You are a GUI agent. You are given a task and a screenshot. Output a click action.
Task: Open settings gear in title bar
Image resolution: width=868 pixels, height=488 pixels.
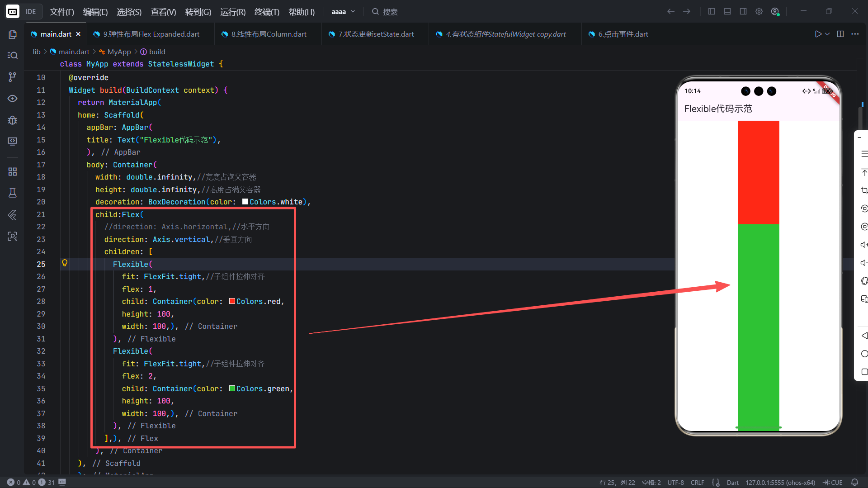pyautogui.click(x=759, y=11)
